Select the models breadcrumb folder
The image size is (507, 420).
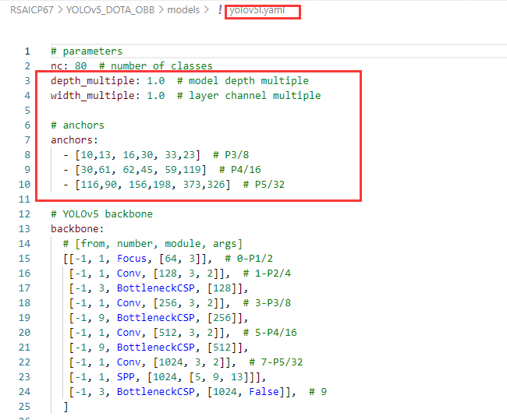tap(183, 10)
